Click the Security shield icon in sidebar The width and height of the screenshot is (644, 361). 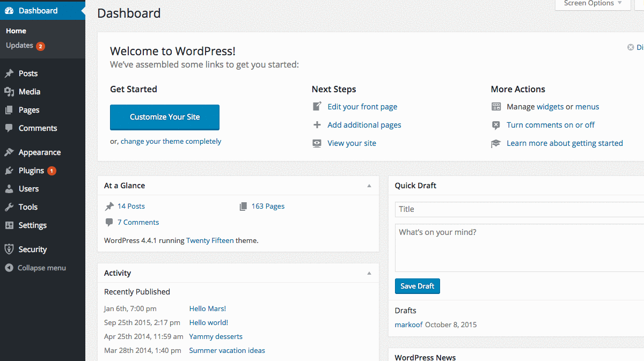(9, 249)
